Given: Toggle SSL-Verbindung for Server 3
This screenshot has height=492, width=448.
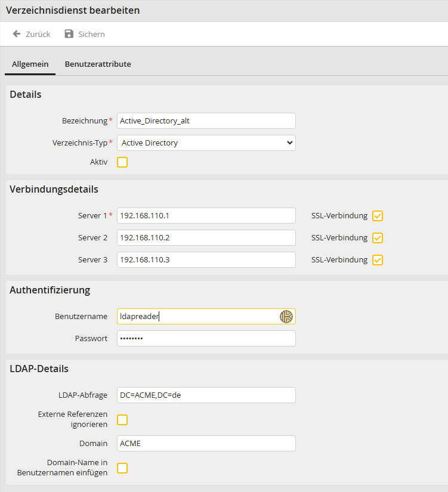Looking at the screenshot, I should (378, 260).
